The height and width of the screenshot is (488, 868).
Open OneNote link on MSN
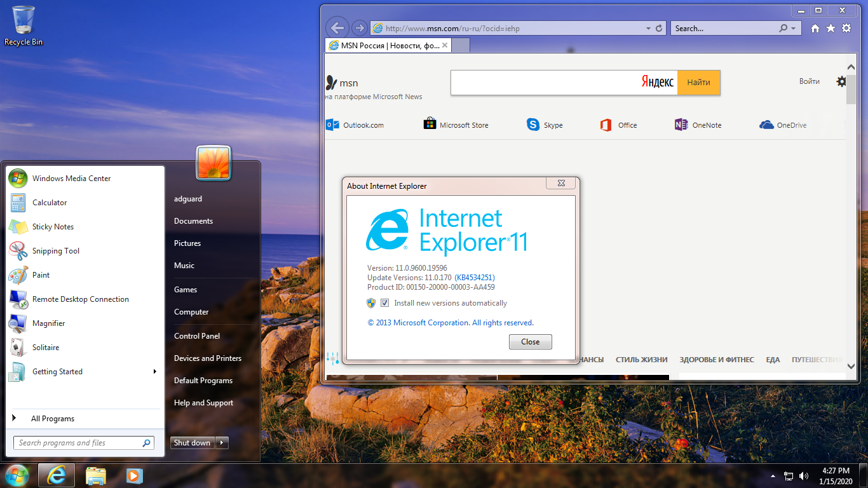click(698, 125)
